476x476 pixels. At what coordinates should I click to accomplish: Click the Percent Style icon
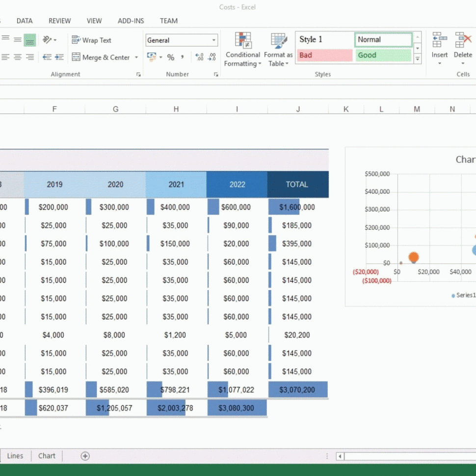170,57
